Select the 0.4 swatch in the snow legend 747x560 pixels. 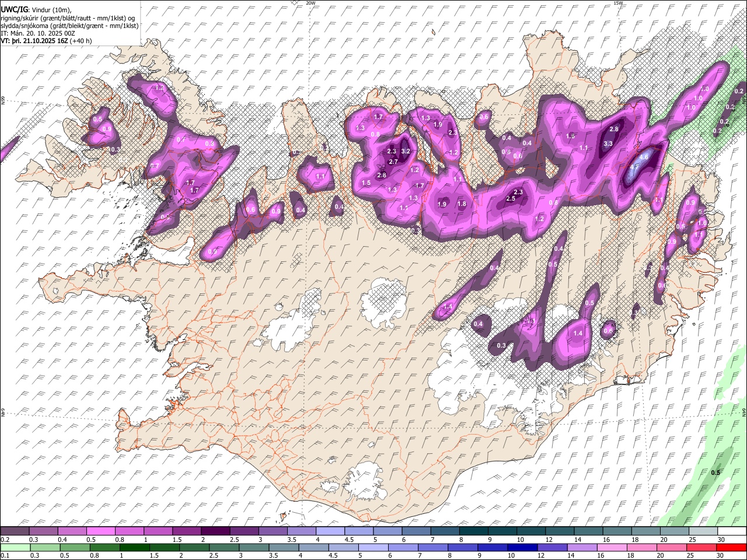point(72,531)
